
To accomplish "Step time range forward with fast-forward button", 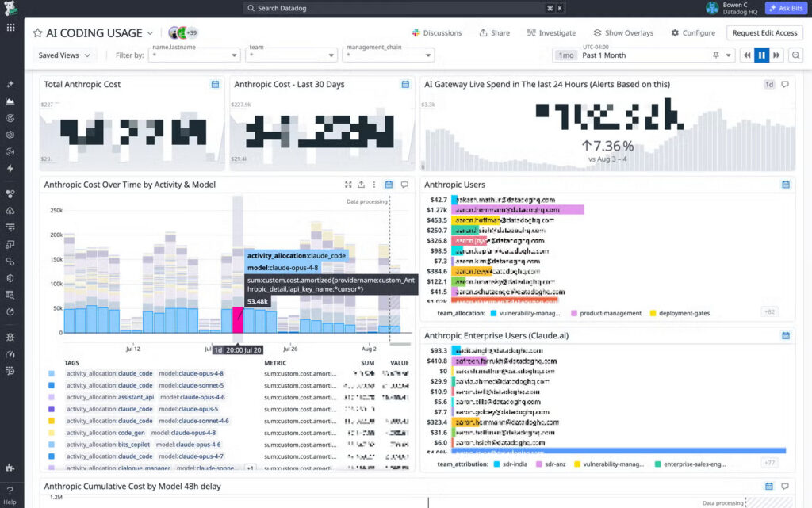I will click(776, 55).
